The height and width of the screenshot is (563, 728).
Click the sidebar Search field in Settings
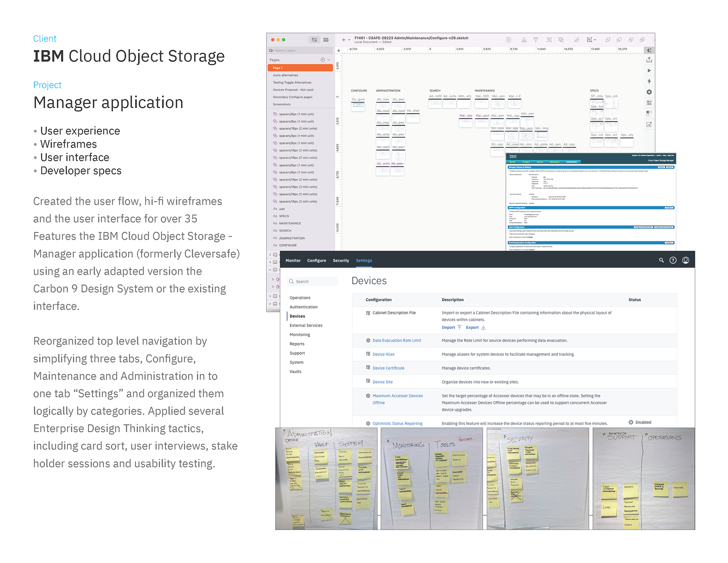[312, 281]
